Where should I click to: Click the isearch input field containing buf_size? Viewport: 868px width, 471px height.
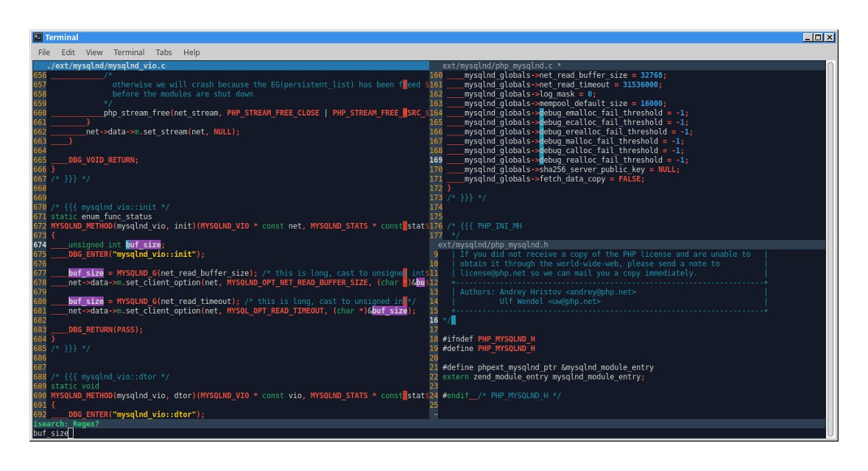429,433
